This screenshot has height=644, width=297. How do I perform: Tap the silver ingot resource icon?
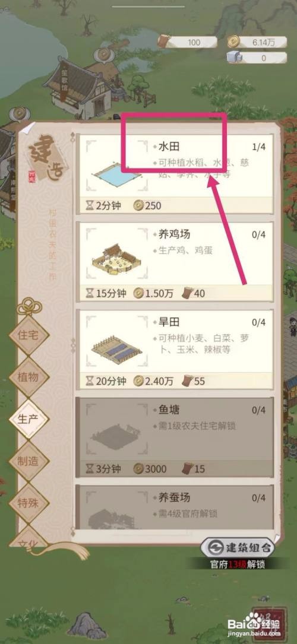point(234,58)
